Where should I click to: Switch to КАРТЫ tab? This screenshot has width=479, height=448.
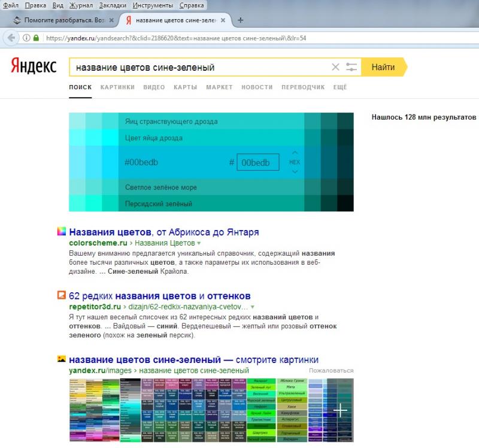click(186, 87)
